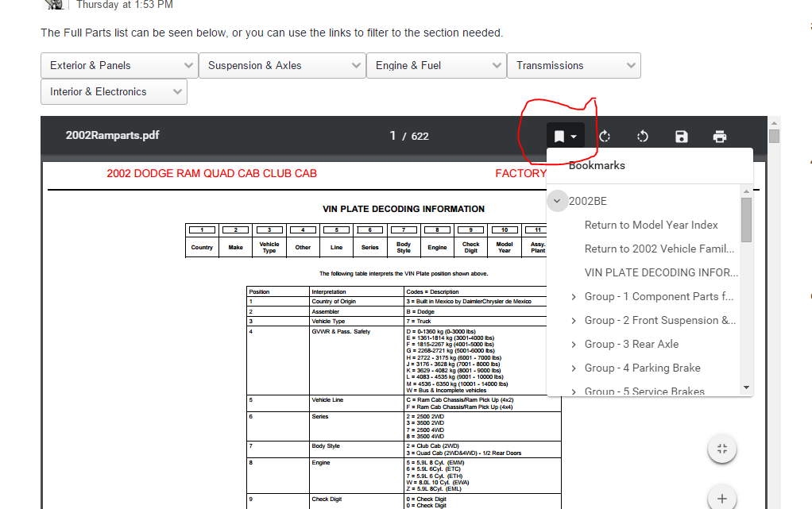
Task: Click the 2002 DODGE RAM QUAD CAB header
Action: [212, 173]
